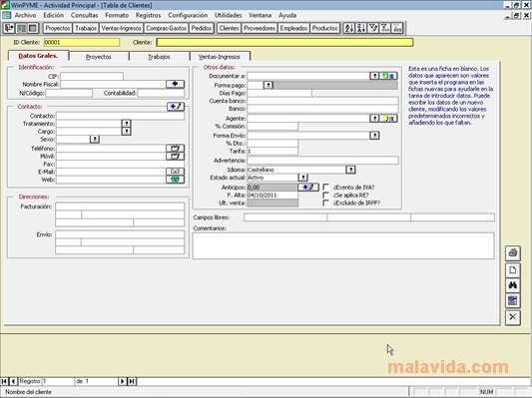Sort records ascending A-Z
532x398 pixels.
click(349, 28)
